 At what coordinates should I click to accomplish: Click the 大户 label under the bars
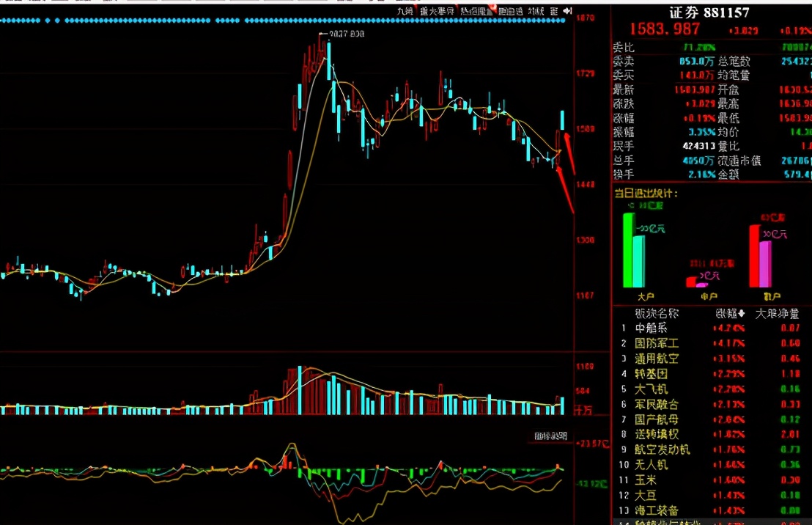pos(646,296)
